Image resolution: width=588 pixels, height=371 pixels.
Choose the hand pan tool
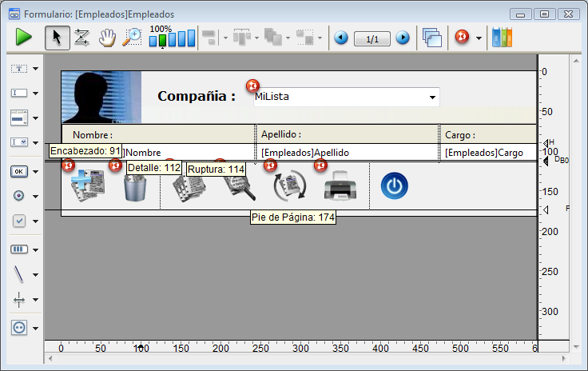[107, 38]
